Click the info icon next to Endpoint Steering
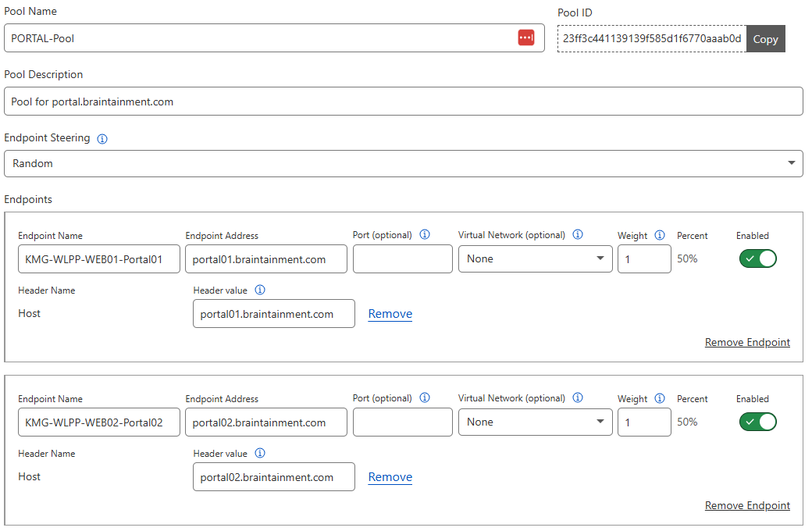The width and height of the screenshot is (812, 531). (102, 139)
